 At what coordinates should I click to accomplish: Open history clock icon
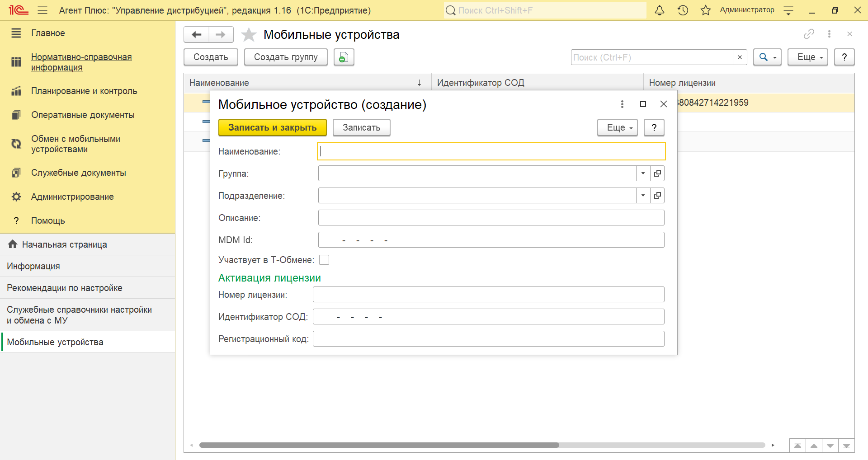coord(683,10)
